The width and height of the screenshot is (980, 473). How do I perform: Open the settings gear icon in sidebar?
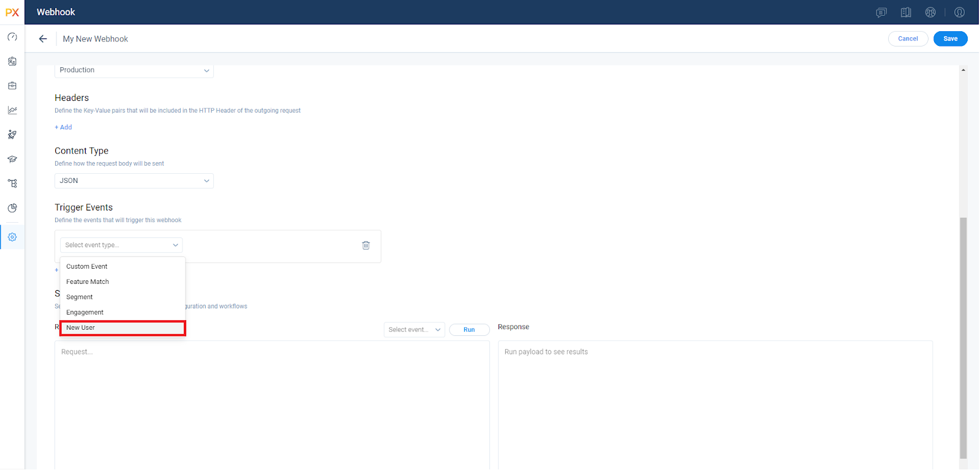(12, 237)
